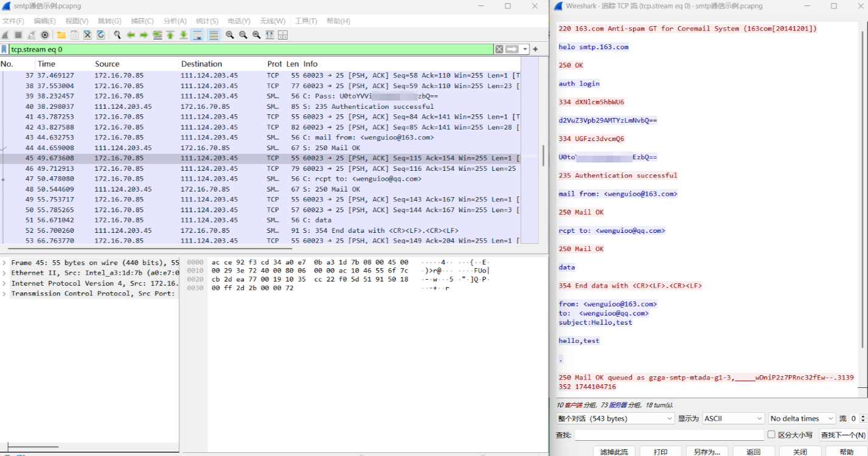The image size is (868, 456).
Task: Click the find packet magnifier icon
Action: coord(117,35)
